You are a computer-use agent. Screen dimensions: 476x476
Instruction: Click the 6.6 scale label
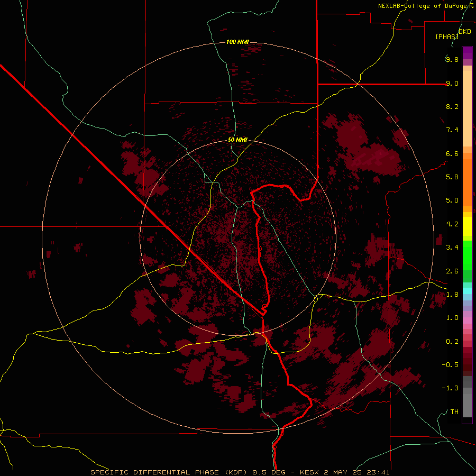452,153
